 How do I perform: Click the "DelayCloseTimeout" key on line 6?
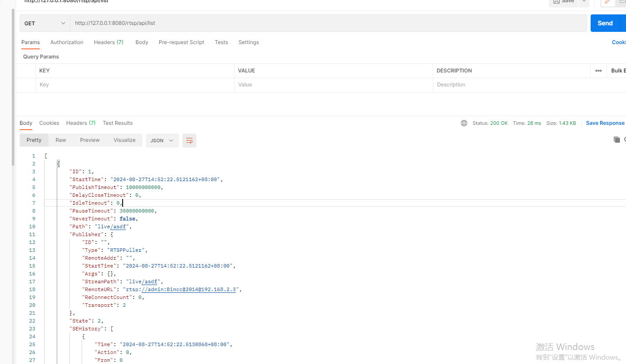point(99,195)
